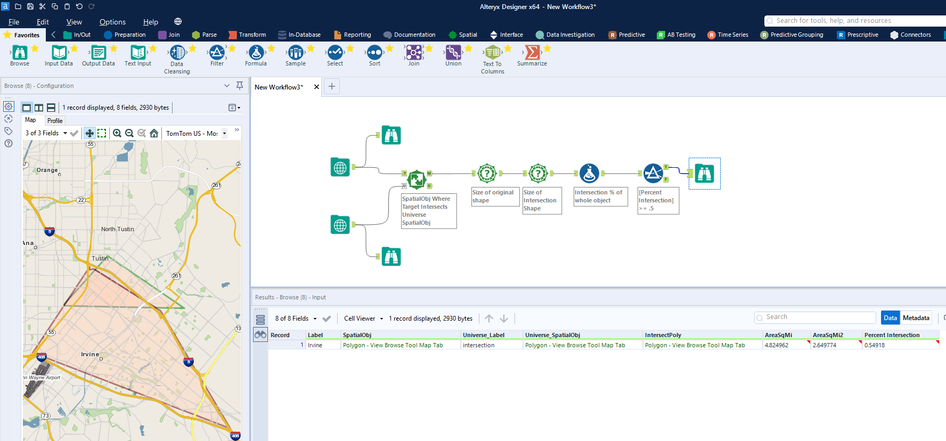The height and width of the screenshot is (441, 946).
Task: Open the Options menu
Action: coord(112,21)
